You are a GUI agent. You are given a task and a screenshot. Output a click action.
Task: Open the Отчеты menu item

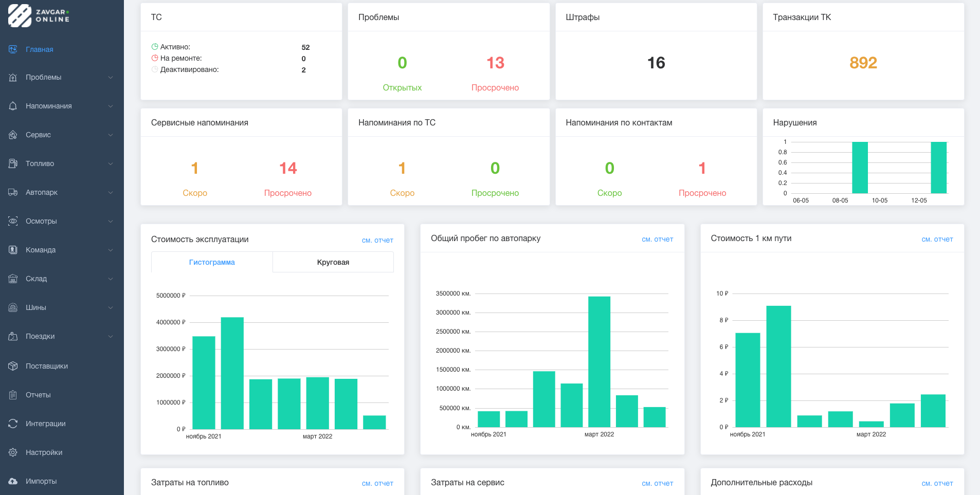click(62, 395)
